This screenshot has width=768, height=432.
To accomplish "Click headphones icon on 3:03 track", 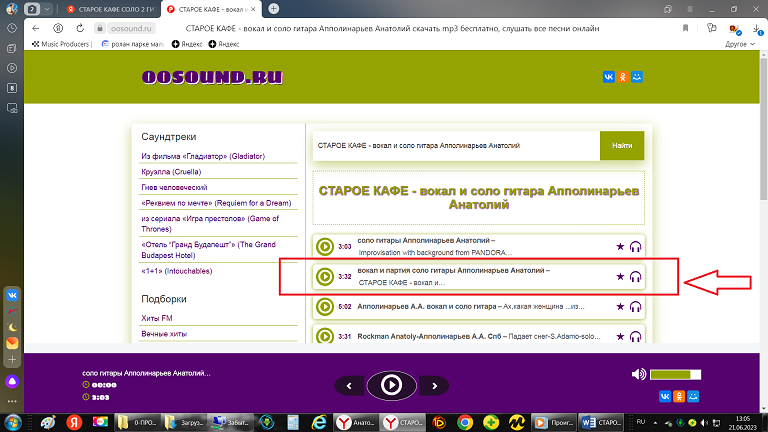I will coord(635,246).
